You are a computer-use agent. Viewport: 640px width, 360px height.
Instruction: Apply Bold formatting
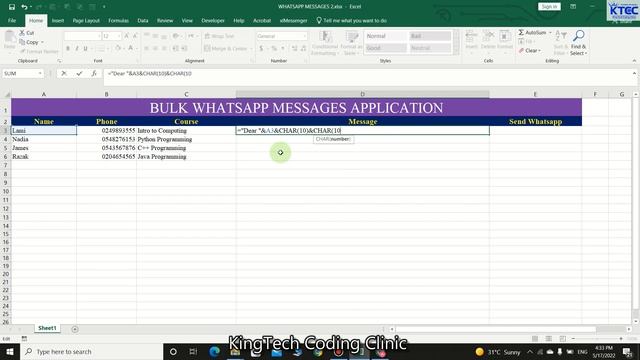point(68,49)
